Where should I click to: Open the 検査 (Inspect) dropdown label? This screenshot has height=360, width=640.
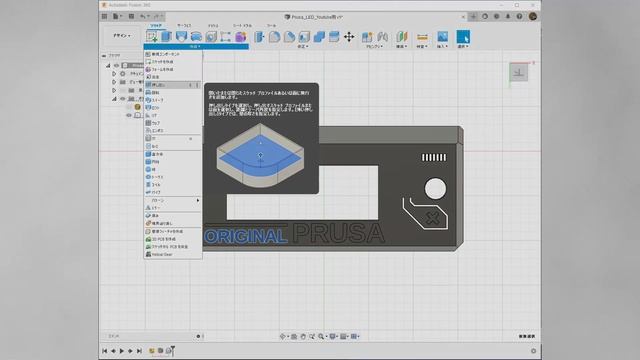(422, 47)
